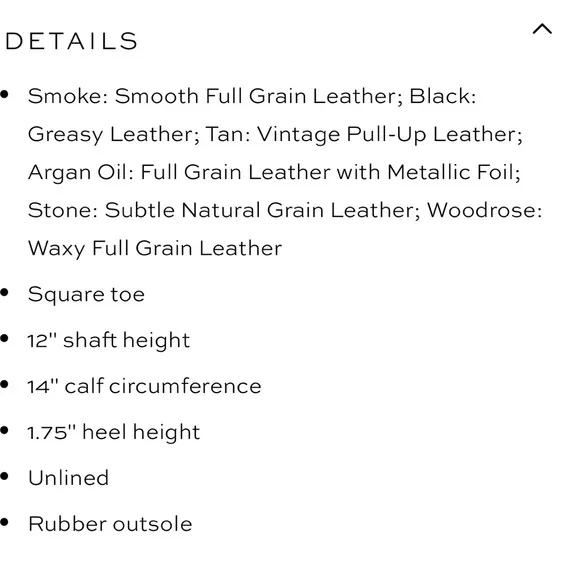The height and width of the screenshot is (580, 580).
Task: Click the "Greasy Leather" text
Action: click(x=114, y=135)
